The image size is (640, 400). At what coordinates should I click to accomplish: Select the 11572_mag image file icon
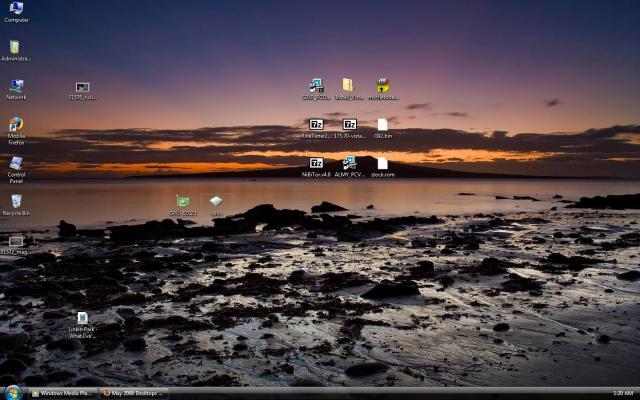click(x=16, y=246)
